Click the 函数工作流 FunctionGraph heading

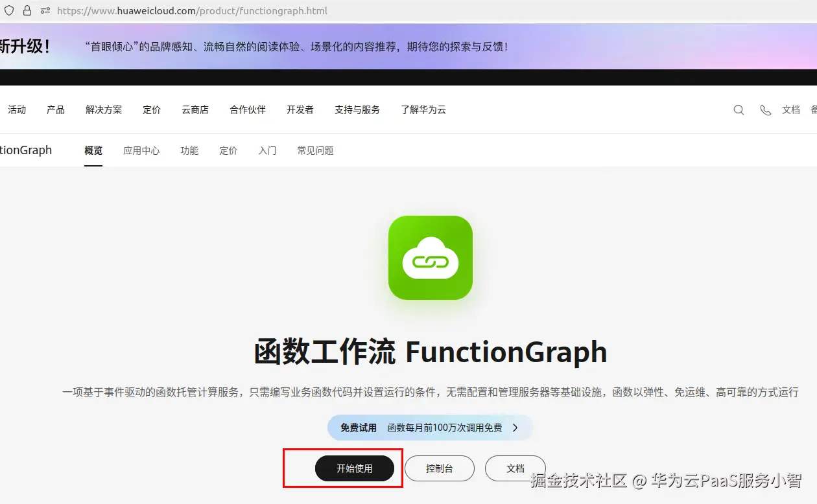click(x=431, y=352)
